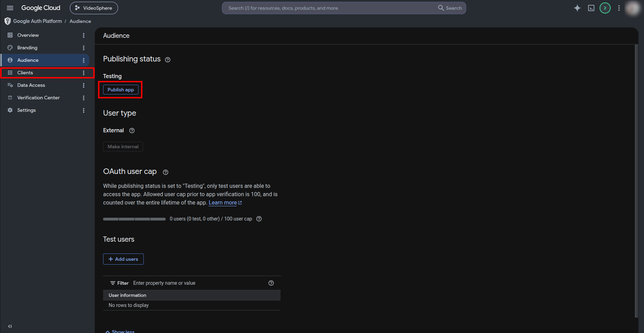The height and width of the screenshot is (333, 644).
Task: Open the VideoSphere project picker
Action: (x=94, y=8)
